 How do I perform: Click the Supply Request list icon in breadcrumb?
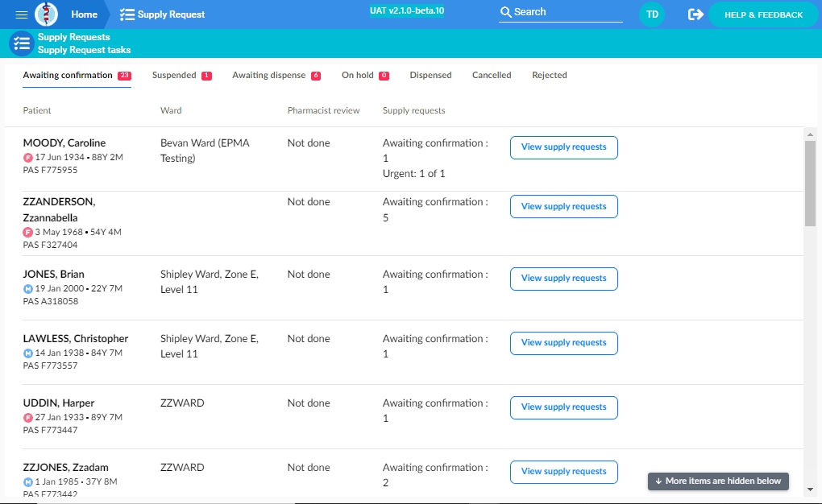pyautogui.click(x=127, y=14)
